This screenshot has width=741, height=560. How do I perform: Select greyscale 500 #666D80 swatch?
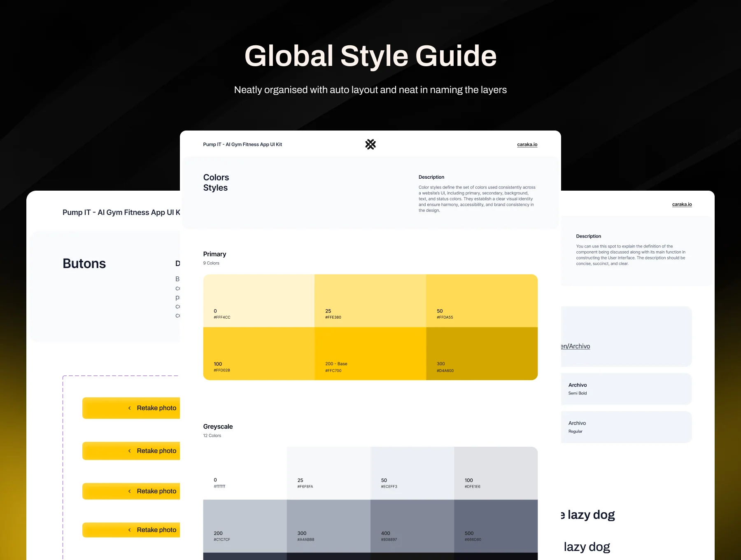click(x=496, y=526)
